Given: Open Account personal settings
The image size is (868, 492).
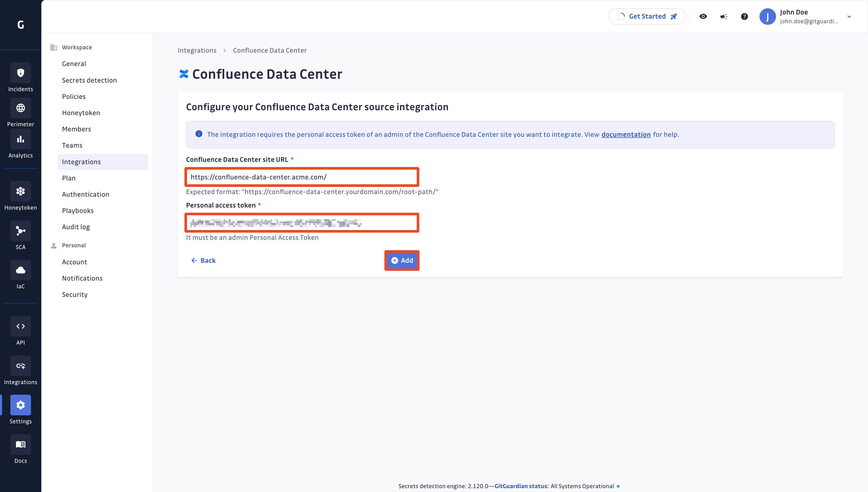Looking at the screenshot, I should pyautogui.click(x=103, y=262).
